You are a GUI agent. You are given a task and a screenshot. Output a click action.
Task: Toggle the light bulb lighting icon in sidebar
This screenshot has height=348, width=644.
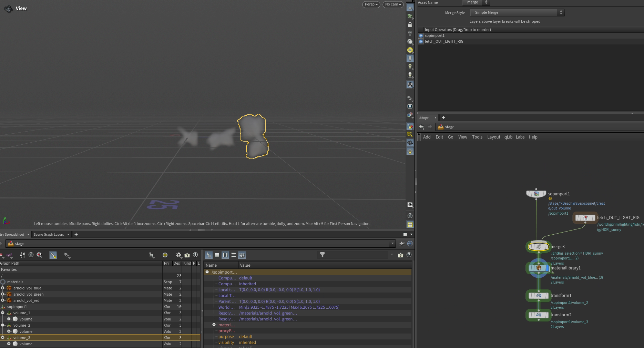(410, 58)
